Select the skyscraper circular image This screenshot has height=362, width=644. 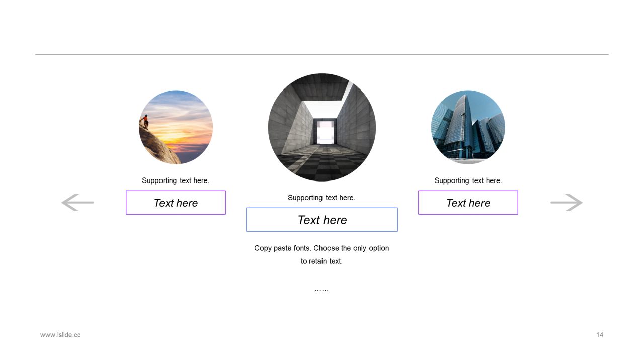click(x=468, y=127)
